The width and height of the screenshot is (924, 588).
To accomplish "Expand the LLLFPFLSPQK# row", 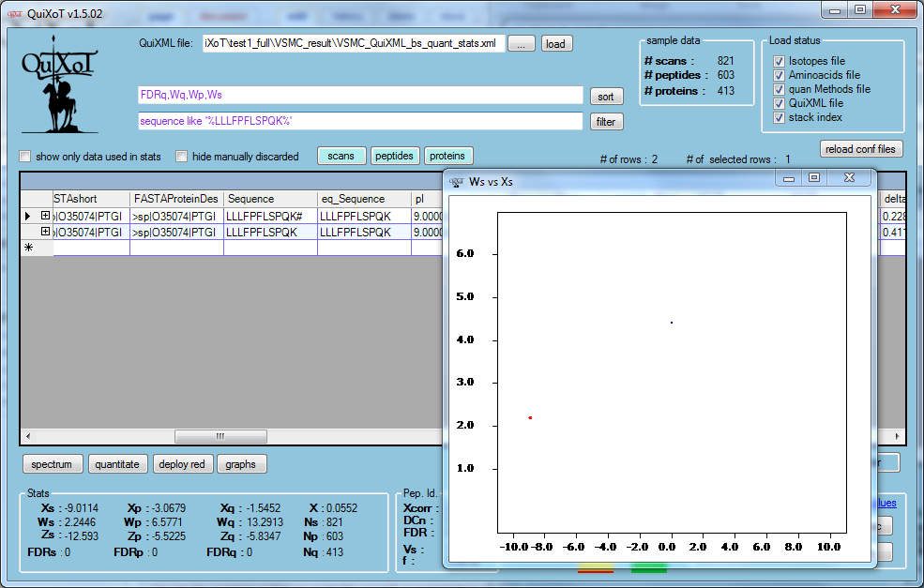I will tap(45, 216).
